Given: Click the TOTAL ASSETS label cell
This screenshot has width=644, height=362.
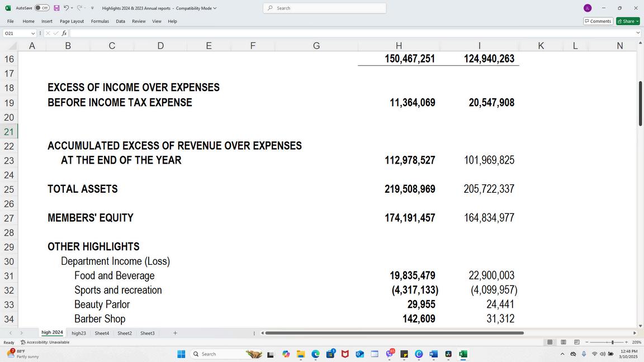Looking at the screenshot, I should click(83, 189).
